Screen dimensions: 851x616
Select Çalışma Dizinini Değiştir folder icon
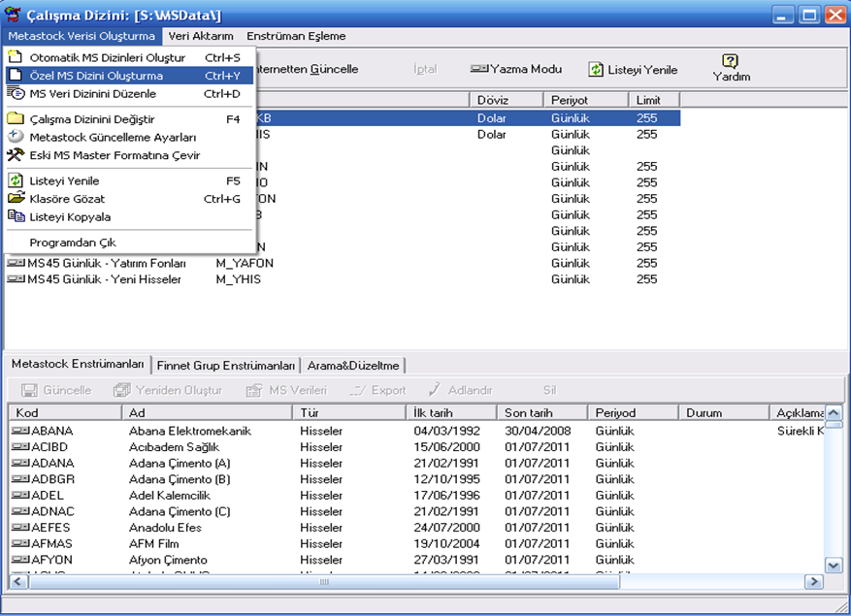click(16, 119)
